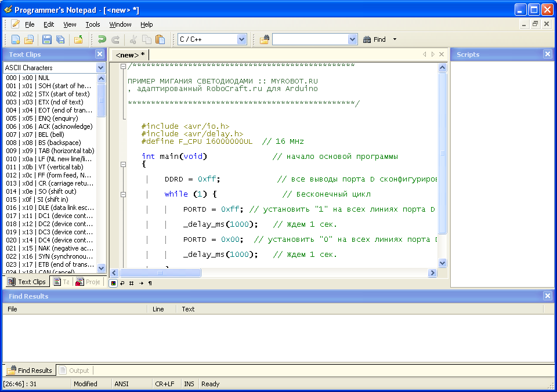
Task: Collapse the code fold at the while loop
Action: coord(123,194)
